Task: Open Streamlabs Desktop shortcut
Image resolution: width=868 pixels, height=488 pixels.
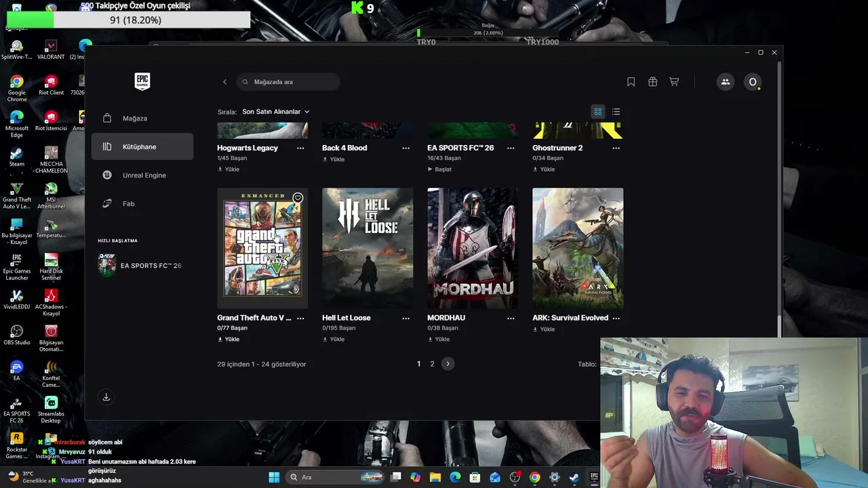Action: click(x=51, y=409)
